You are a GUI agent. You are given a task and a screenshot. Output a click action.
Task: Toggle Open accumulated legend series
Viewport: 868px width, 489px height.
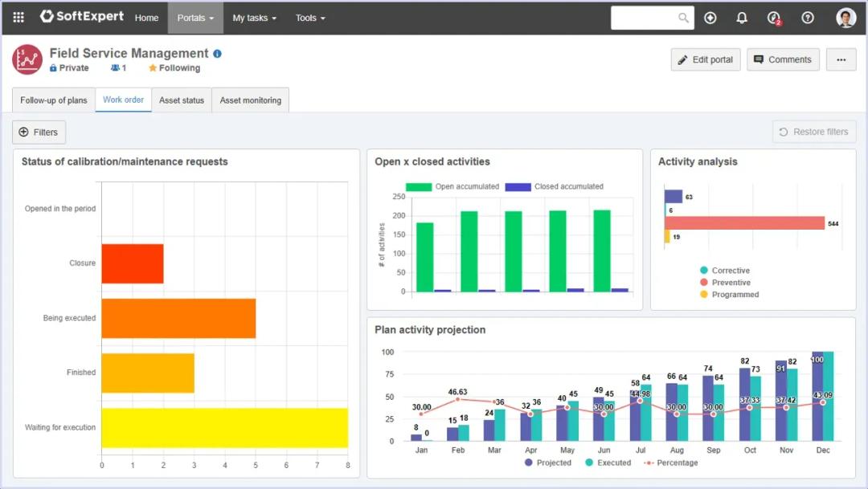coord(418,186)
